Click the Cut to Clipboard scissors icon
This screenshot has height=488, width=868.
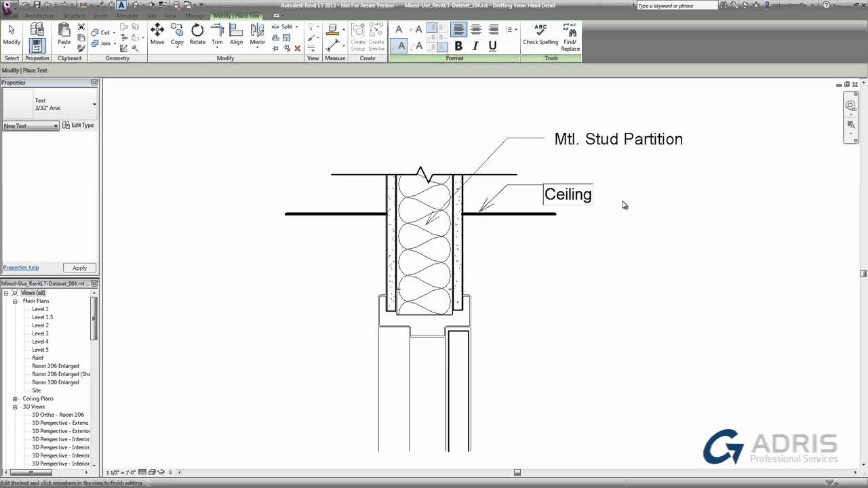[81, 27]
